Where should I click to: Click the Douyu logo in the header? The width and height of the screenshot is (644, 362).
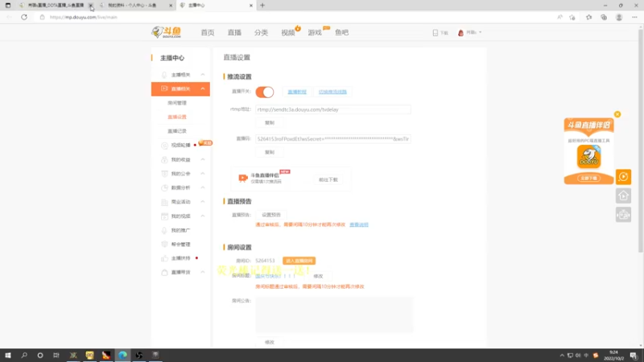click(167, 32)
